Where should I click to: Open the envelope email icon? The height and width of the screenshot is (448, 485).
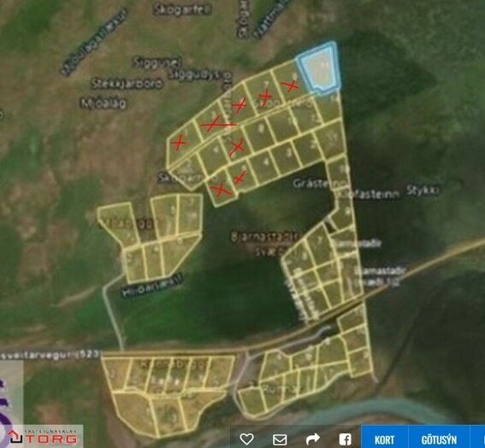pos(280,439)
